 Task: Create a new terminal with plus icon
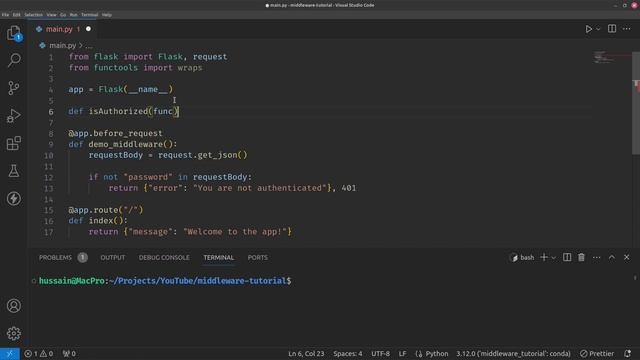pyautogui.click(x=544, y=257)
